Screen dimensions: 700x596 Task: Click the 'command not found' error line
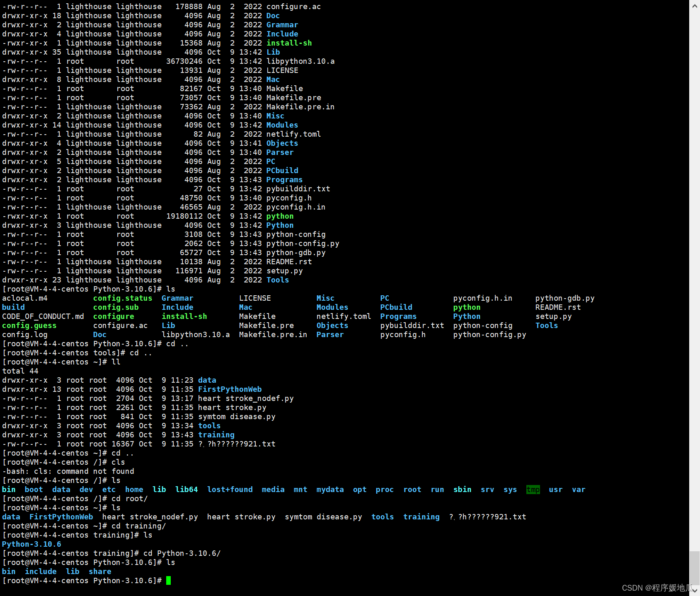68,471
